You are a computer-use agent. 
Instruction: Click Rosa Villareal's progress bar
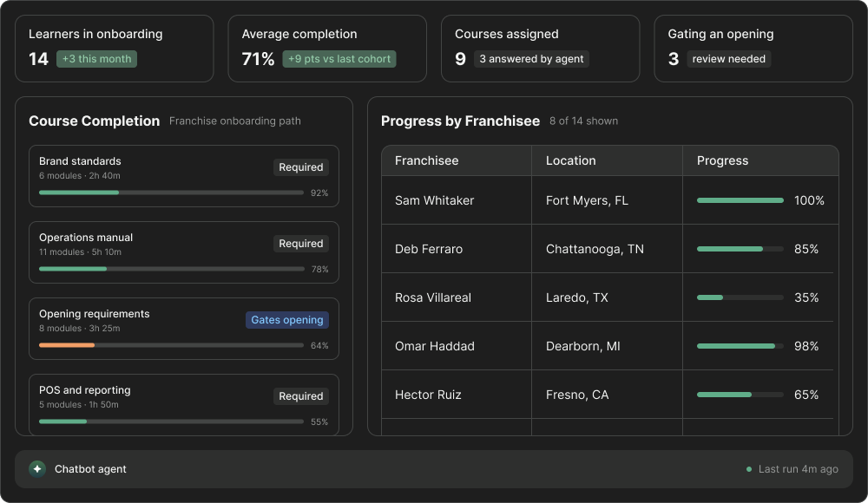point(740,297)
